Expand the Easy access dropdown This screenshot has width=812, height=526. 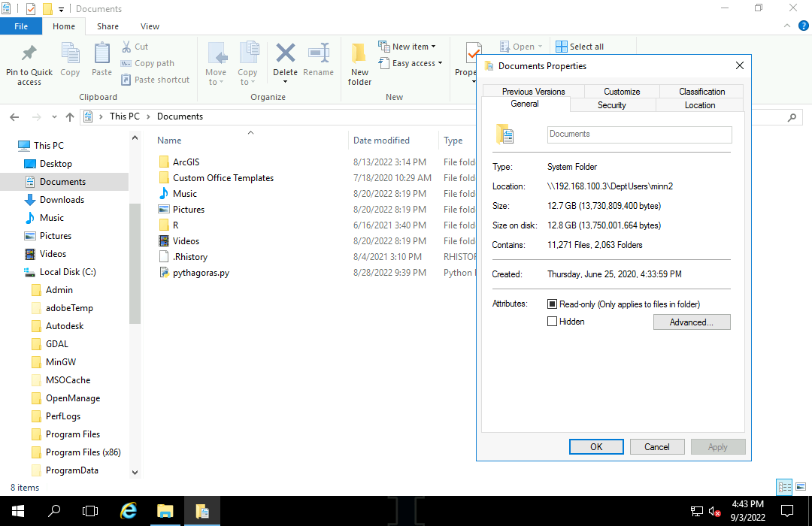click(417, 63)
